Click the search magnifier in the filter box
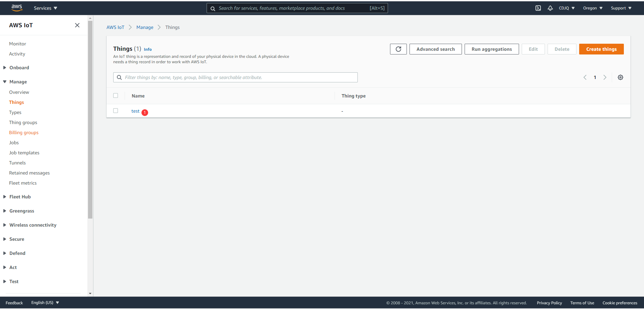The width and height of the screenshot is (644, 309). [x=119, y=77]
